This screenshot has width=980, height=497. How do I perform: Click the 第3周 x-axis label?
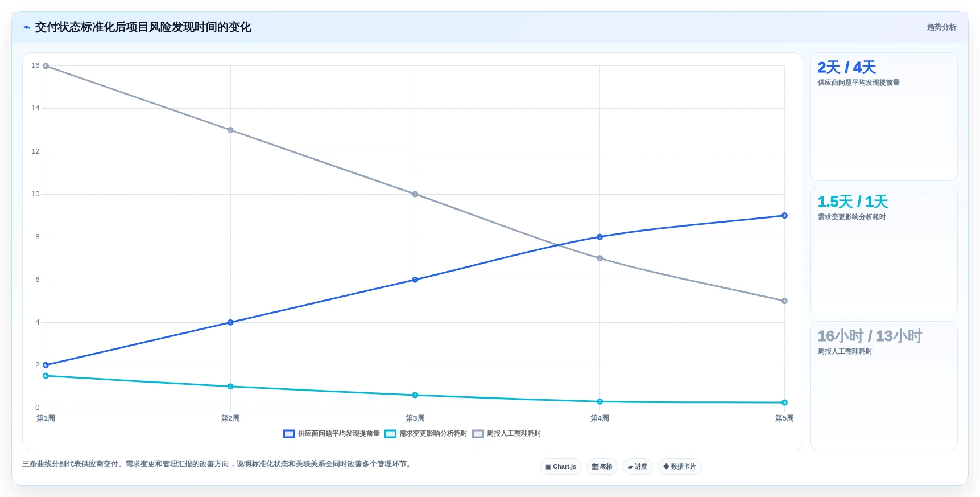[415, 418]
